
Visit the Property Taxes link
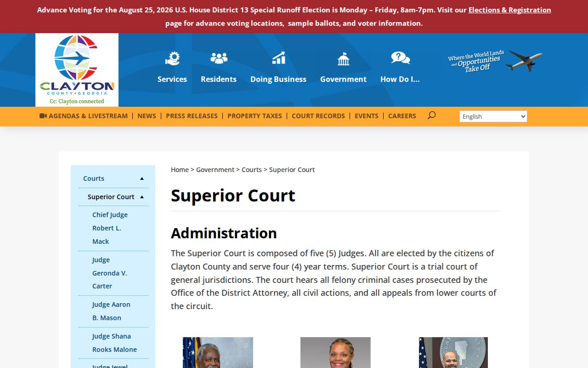pyautogui.click(x=254, y=116)
